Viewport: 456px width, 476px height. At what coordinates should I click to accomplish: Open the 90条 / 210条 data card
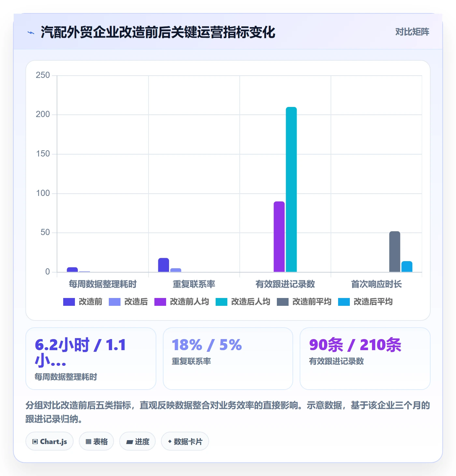coord(365,359)
